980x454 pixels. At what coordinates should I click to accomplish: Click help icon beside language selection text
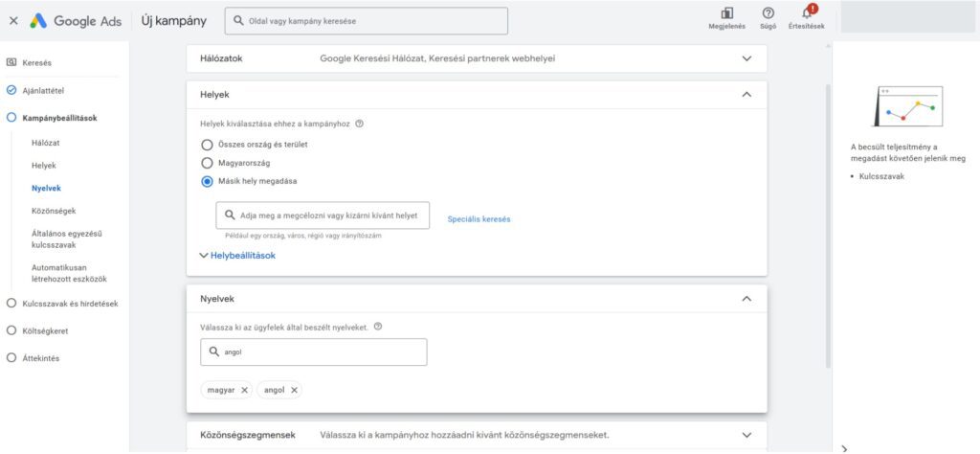pos(378,327)
